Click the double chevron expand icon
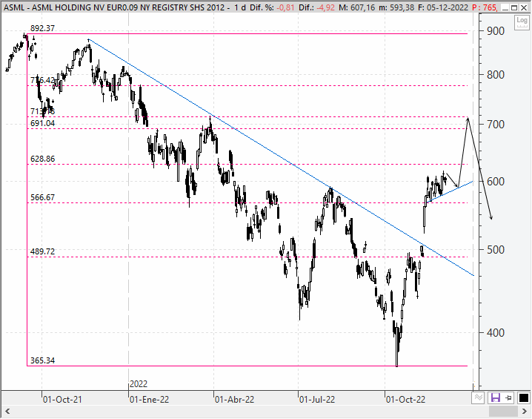 click(x=479, y=398)
